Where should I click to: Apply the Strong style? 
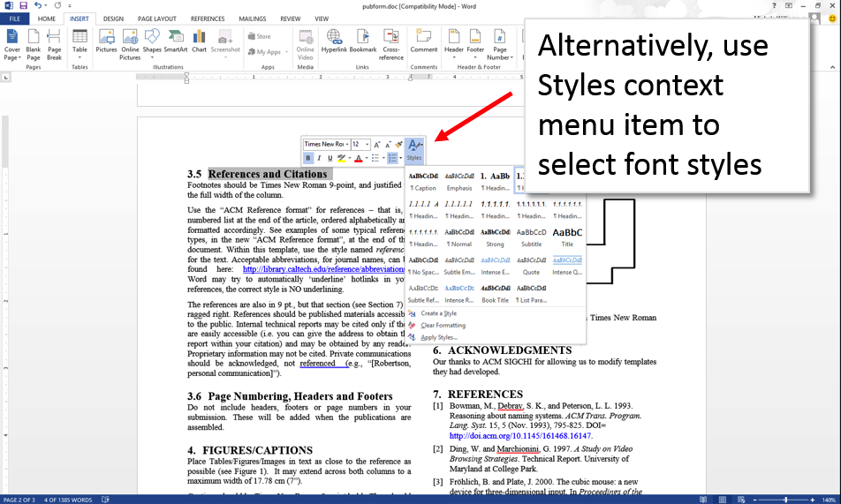495,237
